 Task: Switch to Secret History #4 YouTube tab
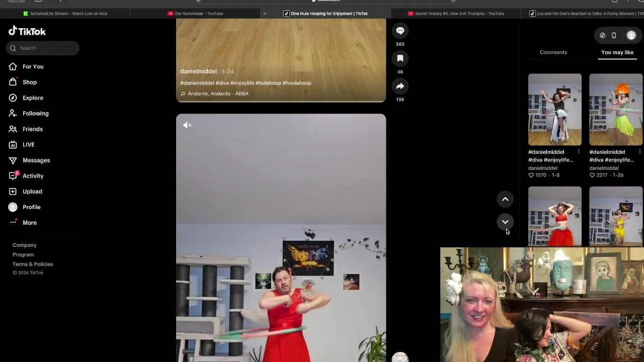coord(456,14)
